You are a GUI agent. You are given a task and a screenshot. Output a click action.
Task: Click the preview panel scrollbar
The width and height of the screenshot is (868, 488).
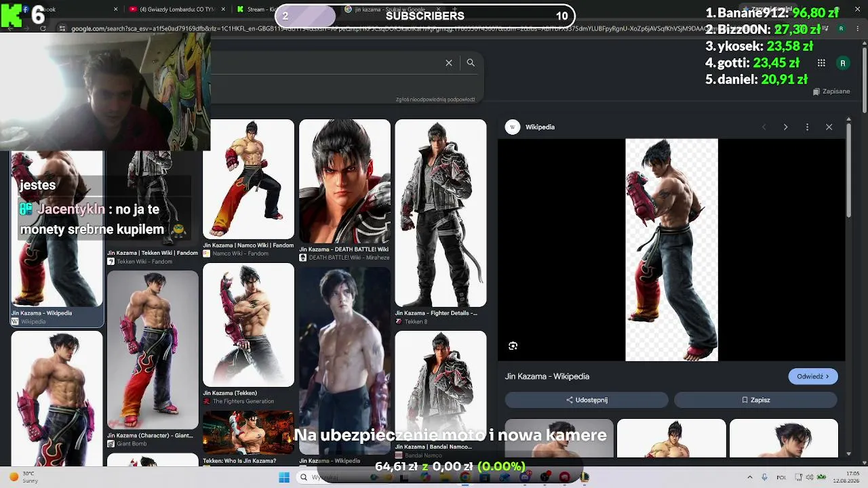click(848, 171)
